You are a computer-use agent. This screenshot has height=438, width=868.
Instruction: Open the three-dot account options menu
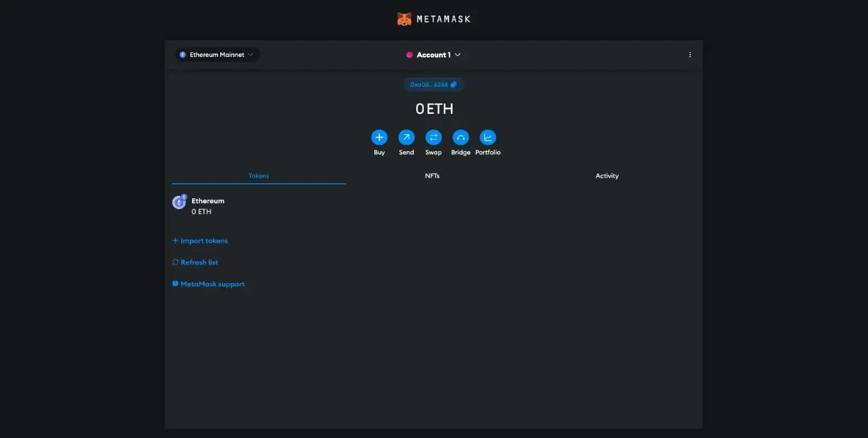(690, 55)
